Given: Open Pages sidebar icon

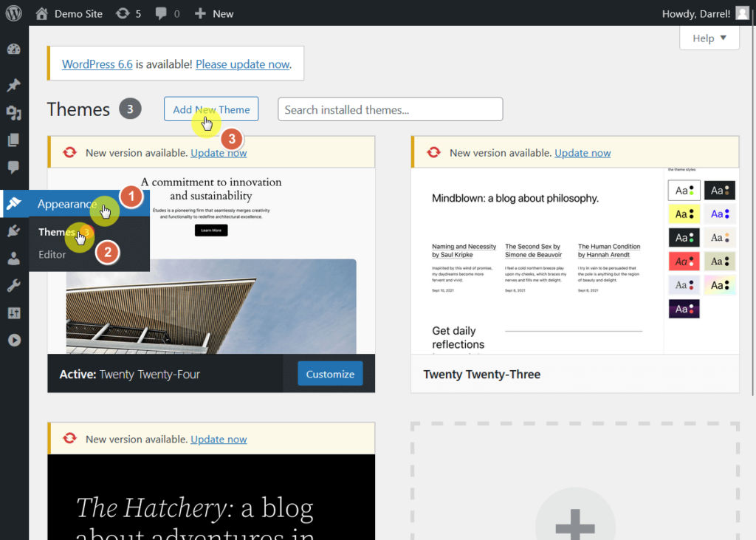Looking at the screenshot, I should (x=14, y=140).
